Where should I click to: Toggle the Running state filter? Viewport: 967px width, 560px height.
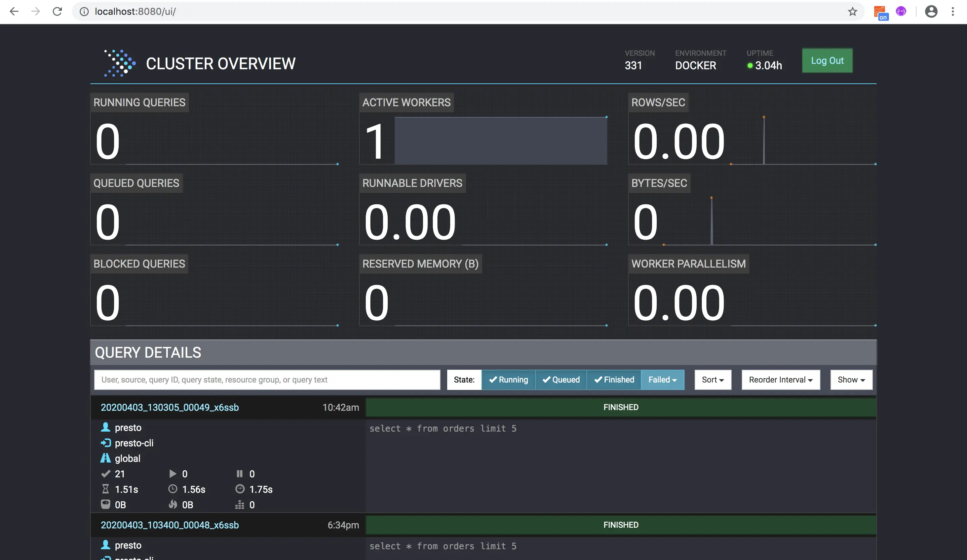click(x=508, y=380)
